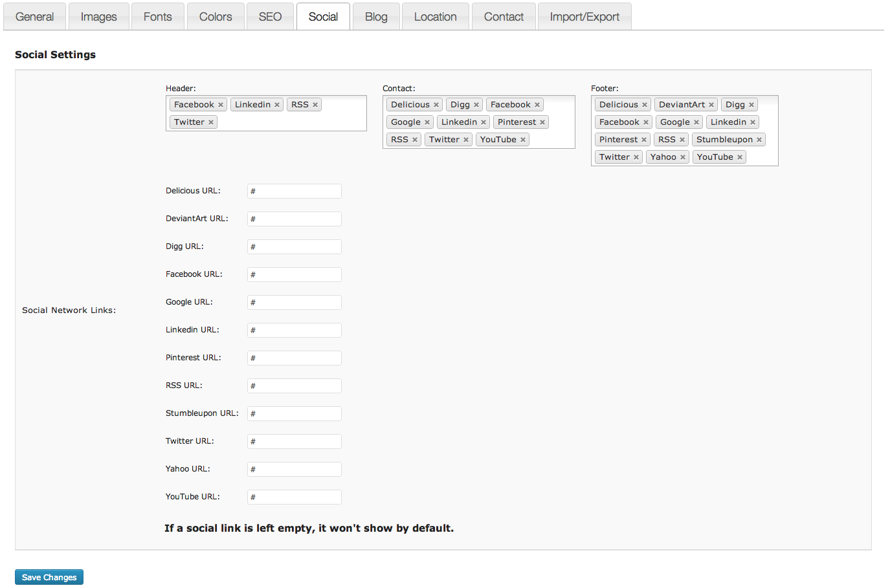Click the Stumbleupon URL input

click(295, 413)
